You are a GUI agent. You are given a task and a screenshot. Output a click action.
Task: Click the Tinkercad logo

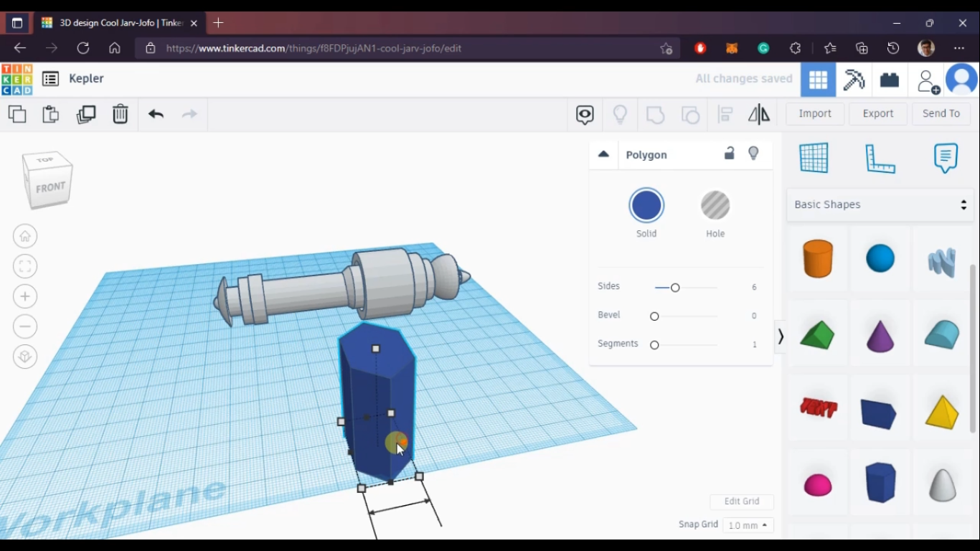click(17, 79)
